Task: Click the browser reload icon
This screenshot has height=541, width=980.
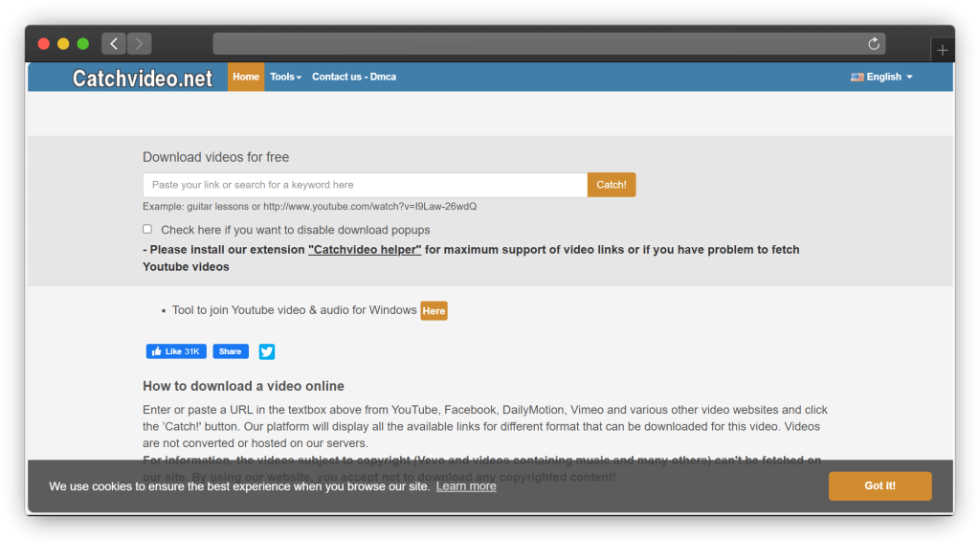Action: [x=873, y=44]
